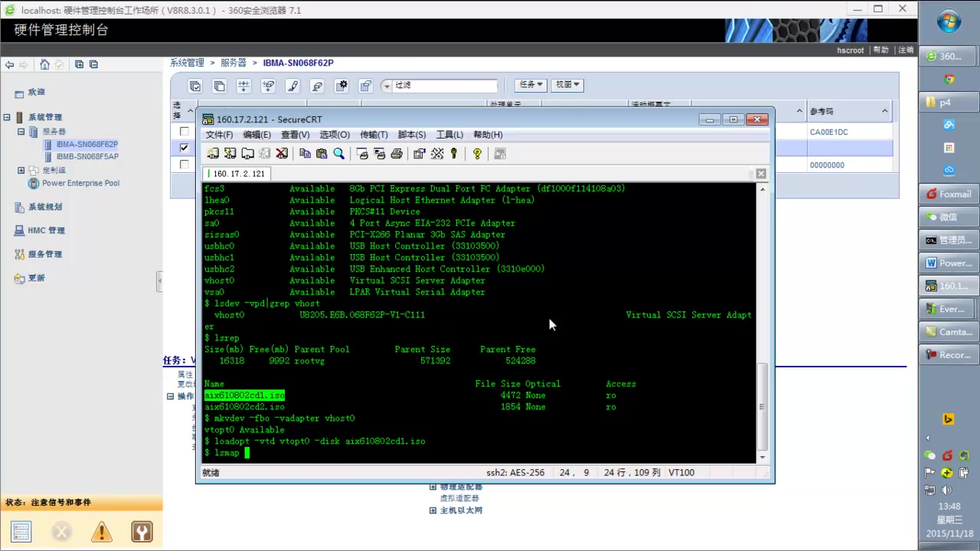Open 服务管理 in navigation pane
The width and height of the screenshot is (980, 551).
click(x=45, y=254)
